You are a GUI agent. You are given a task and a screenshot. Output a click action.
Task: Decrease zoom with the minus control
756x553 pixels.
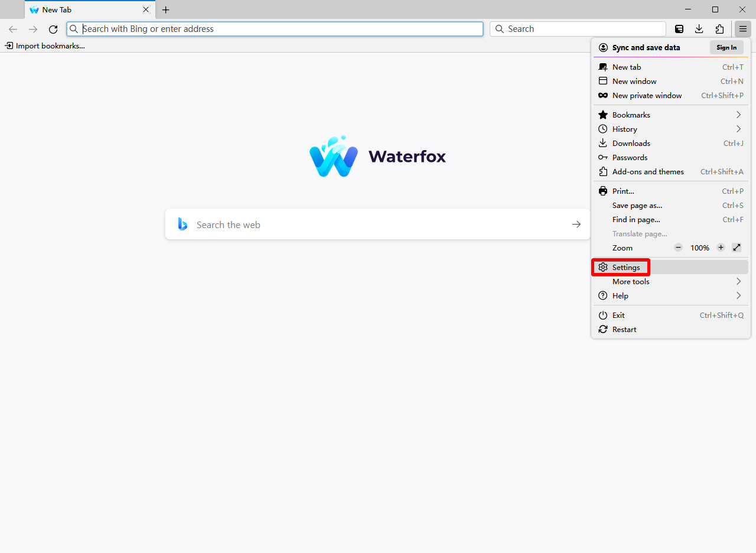[678, 248]
